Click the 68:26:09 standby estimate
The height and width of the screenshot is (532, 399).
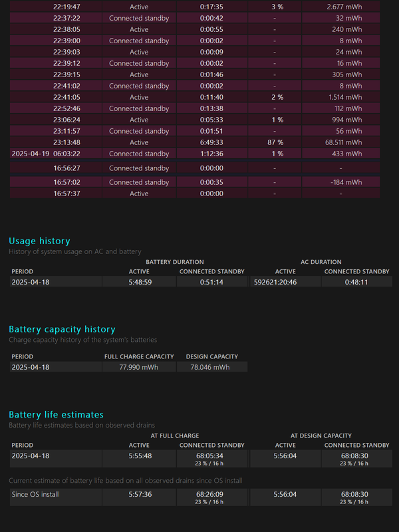(209, 494)
